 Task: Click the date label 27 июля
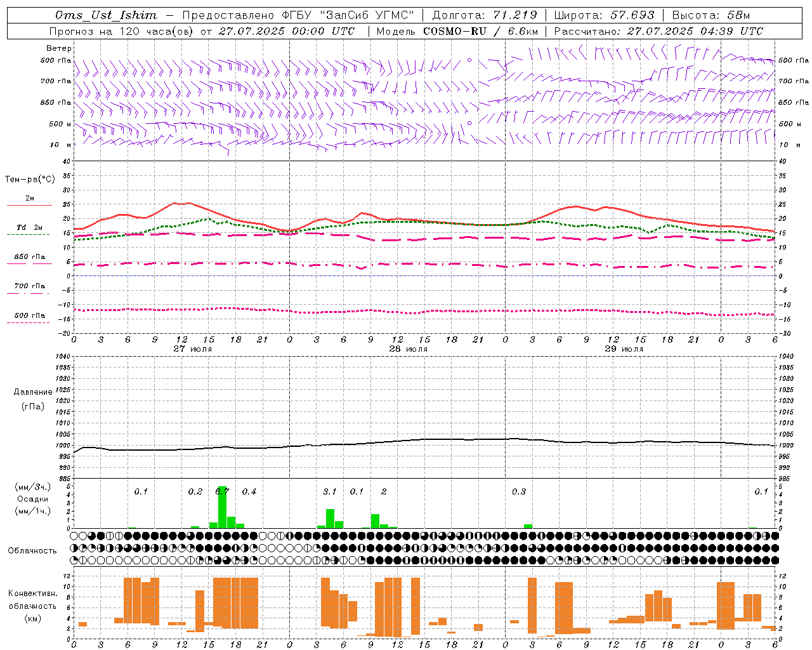click(x=193, y=348)
